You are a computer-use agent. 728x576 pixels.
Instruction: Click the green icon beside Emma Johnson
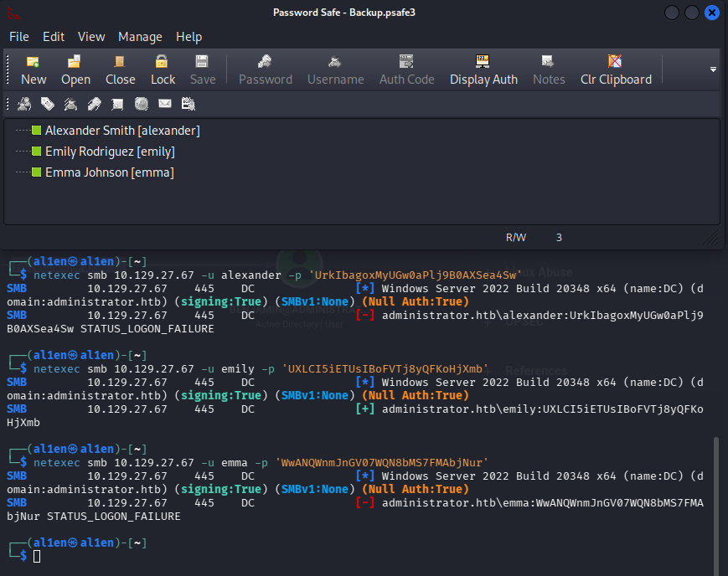click(36, 172)
